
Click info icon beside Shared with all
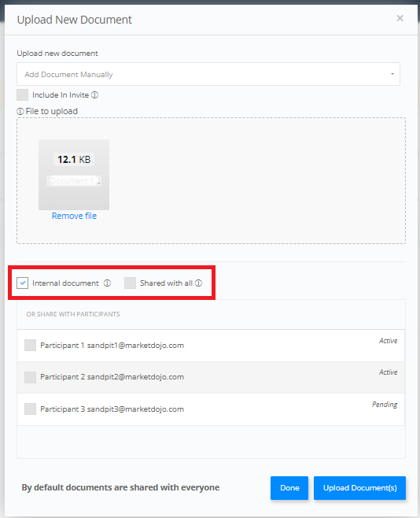[x=198, y=283]
